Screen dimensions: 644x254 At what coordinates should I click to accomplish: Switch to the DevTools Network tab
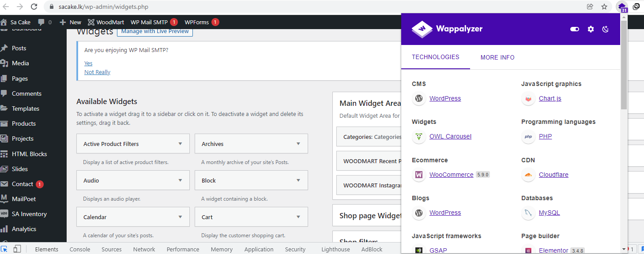click(144, 249)
